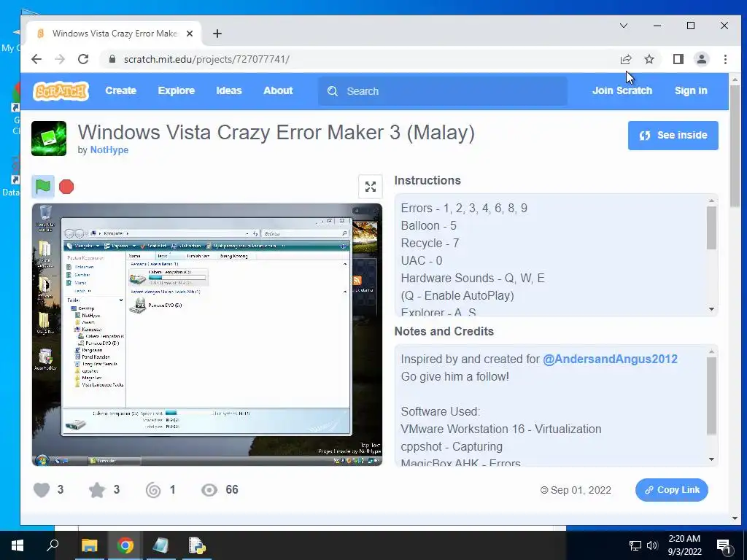The width and height of the screenshot is (747, 560).
Task: Click the Copy Link button
Action: pyautogui.click(x=672, y=490)
